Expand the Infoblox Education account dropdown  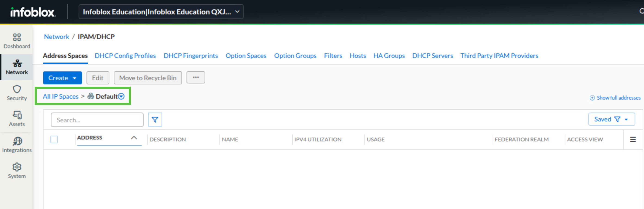[x=161, y=12]
